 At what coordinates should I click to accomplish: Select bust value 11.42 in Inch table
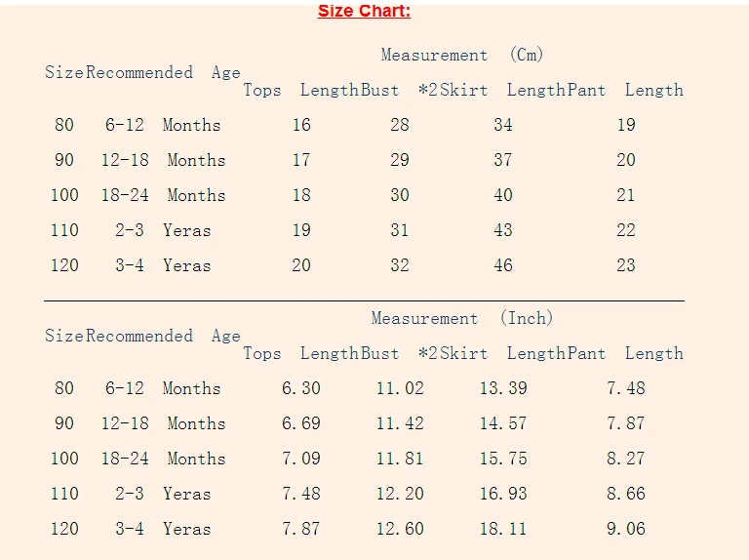pos(400,423)
